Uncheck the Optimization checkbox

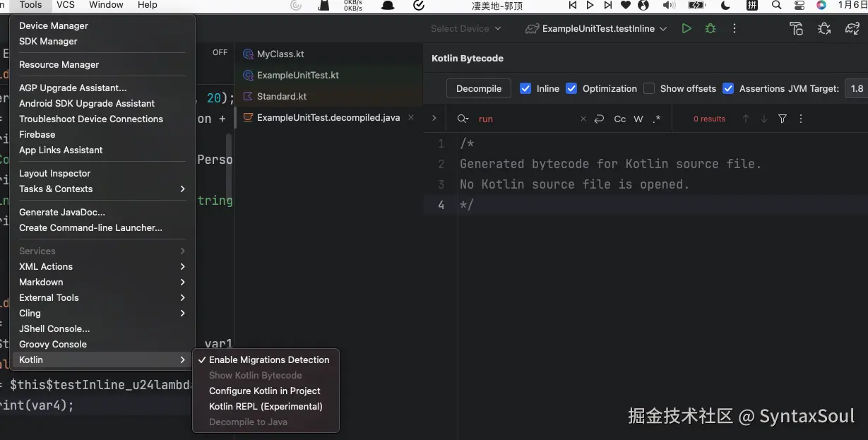pos(572,89)
